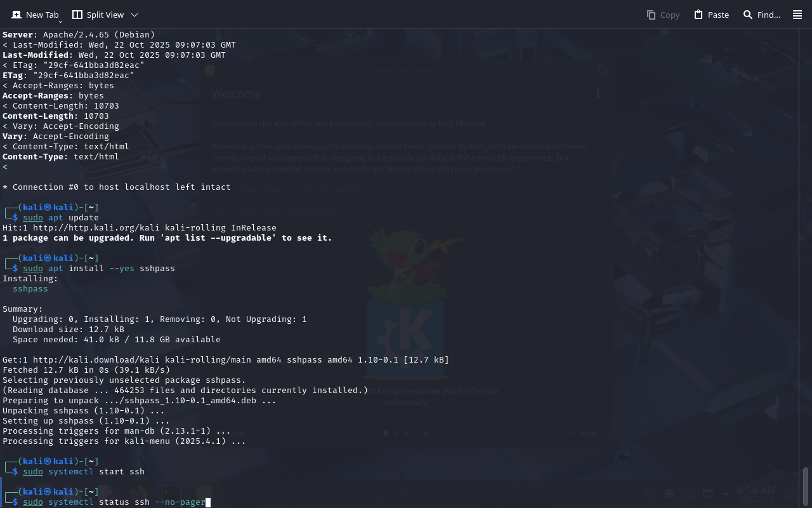This screenshot has height=508, width=812.
Task: Click the '1 package can be upgraded' message
Action: coord(167,238)
